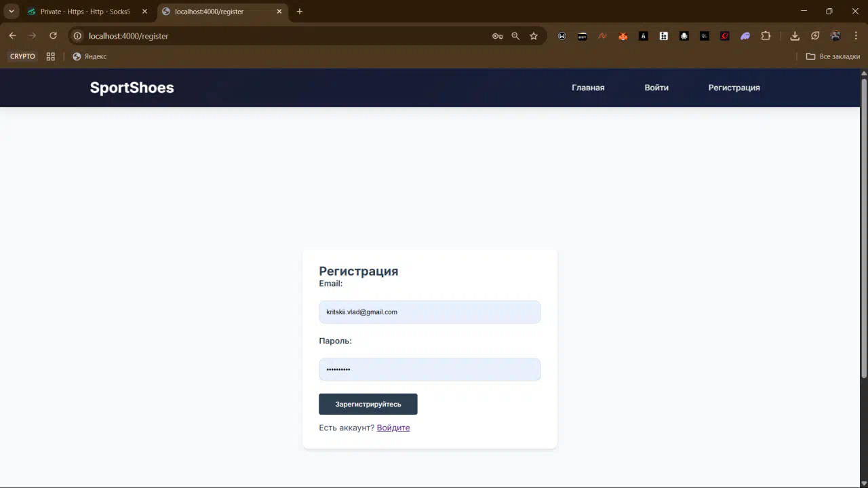Screen dimensions: 868x488
Task: Click the zoom magnifier icon in address bar
Action: [515, 36]
